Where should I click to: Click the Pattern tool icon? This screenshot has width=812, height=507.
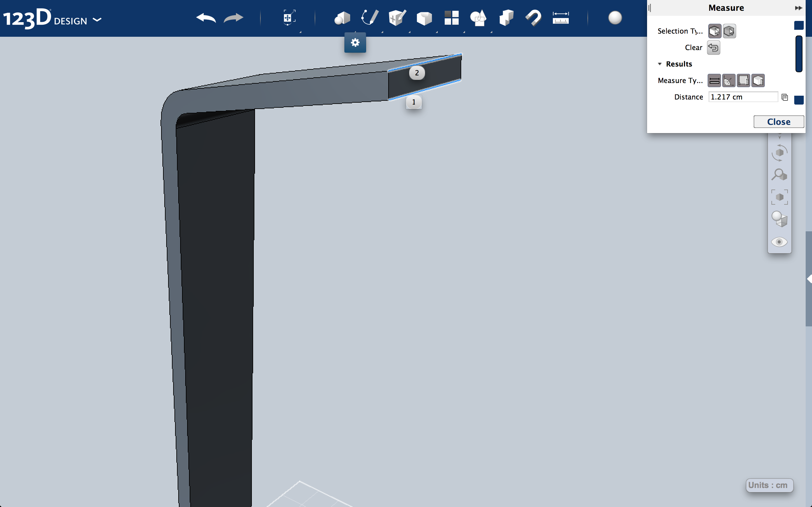[x=451, y=17]
